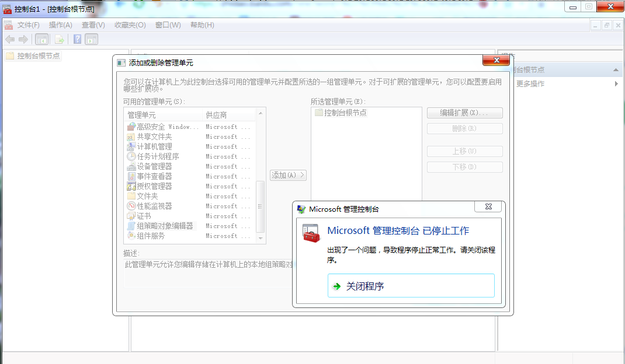Click 更多操作 in Actions pane
The width and height of the screenshot is (625, 364).
(530, 83)
